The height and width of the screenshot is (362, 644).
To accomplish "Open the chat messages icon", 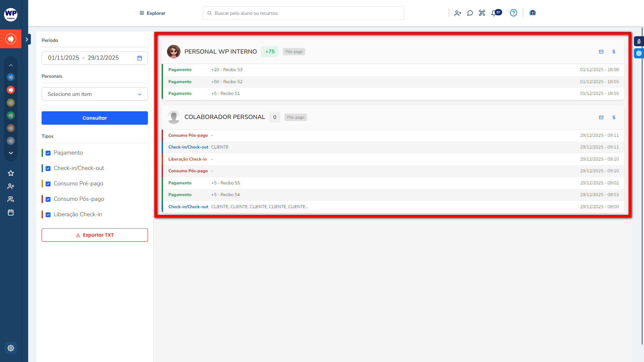I will click(x=470, y=13).
